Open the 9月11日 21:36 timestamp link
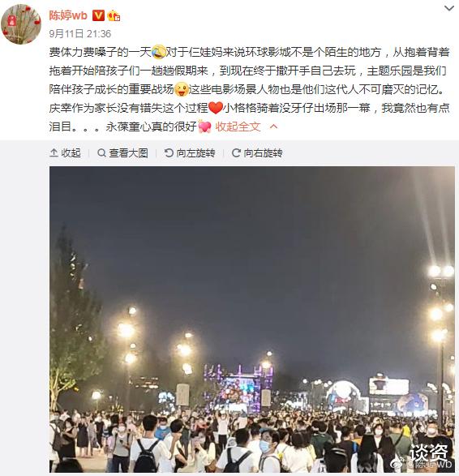The image size is (459, 476). 80,34
